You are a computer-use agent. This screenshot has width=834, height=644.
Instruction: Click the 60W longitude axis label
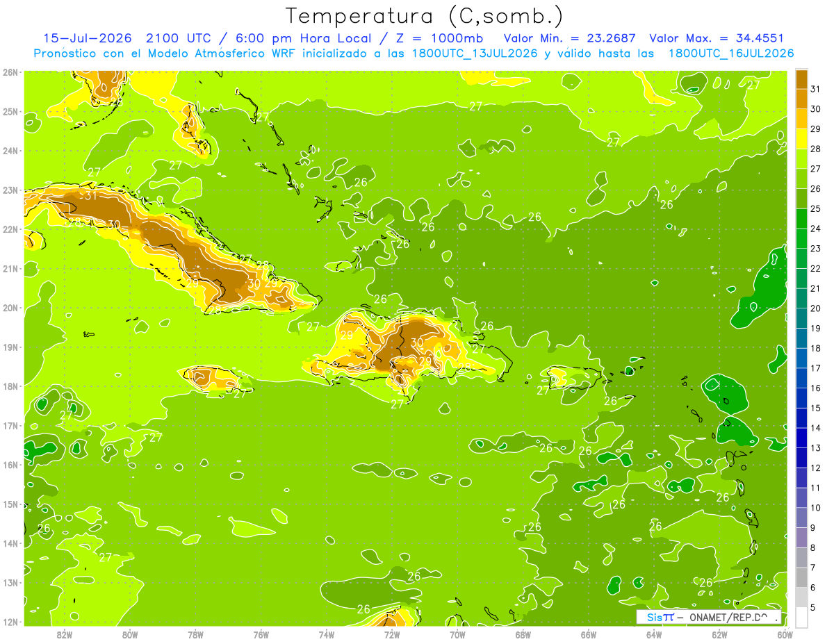(785, 634)
